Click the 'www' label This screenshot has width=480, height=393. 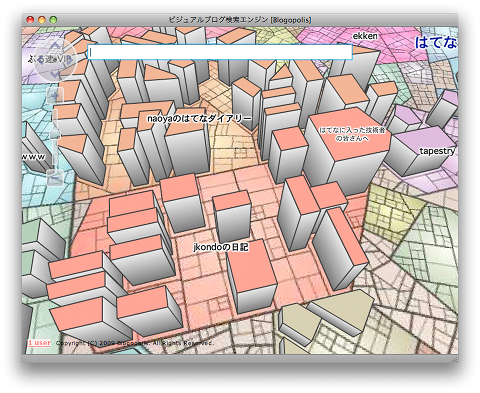(x=33, y=157)
